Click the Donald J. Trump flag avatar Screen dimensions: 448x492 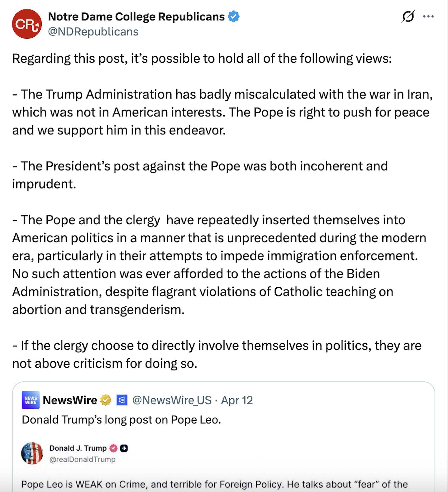pos(32,453)
